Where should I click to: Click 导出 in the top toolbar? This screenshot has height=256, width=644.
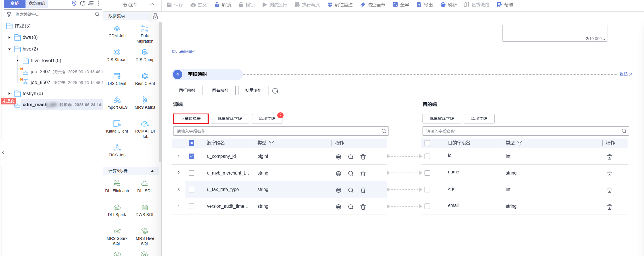coord(425,5)
